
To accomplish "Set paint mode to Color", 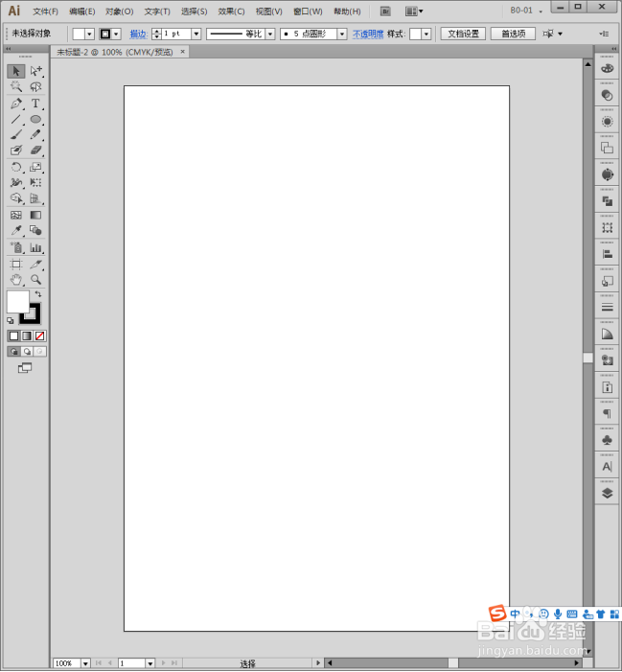I will point(14,336).
